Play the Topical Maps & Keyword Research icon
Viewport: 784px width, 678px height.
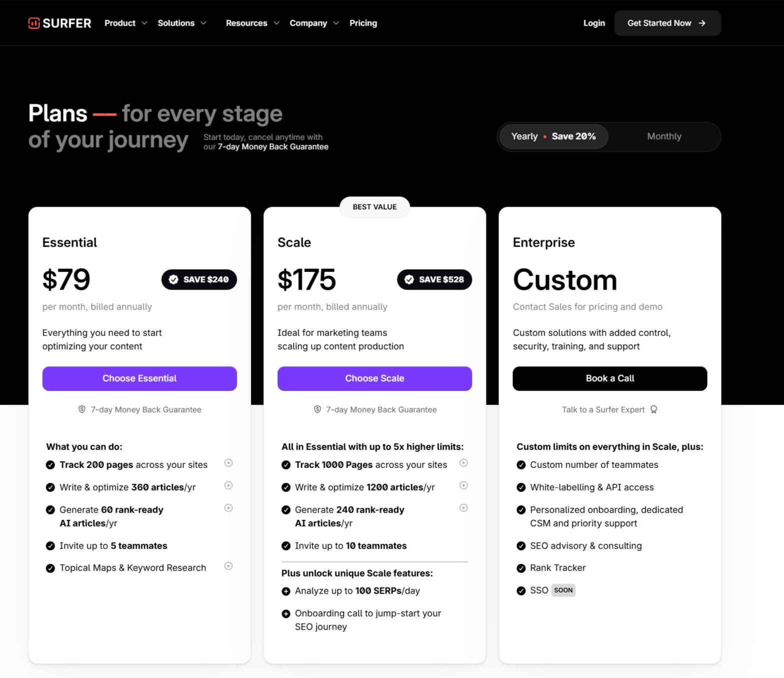click(x=229, y=566)
